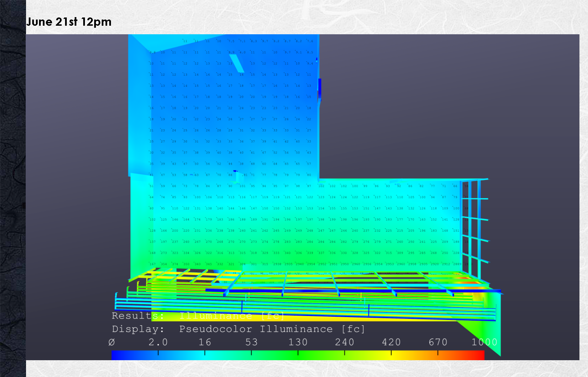Click the 1000 legend value
Screen dimensions: 588x377
point(484,342)
